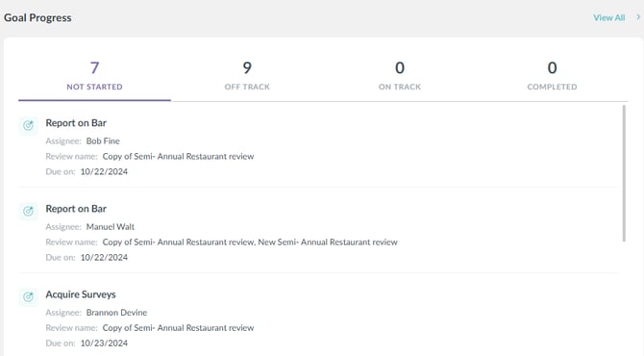Click goal icon for Bob Fine's Report on Bar
The height and width of the screenshot is (356, 644).
click(28, 125)
